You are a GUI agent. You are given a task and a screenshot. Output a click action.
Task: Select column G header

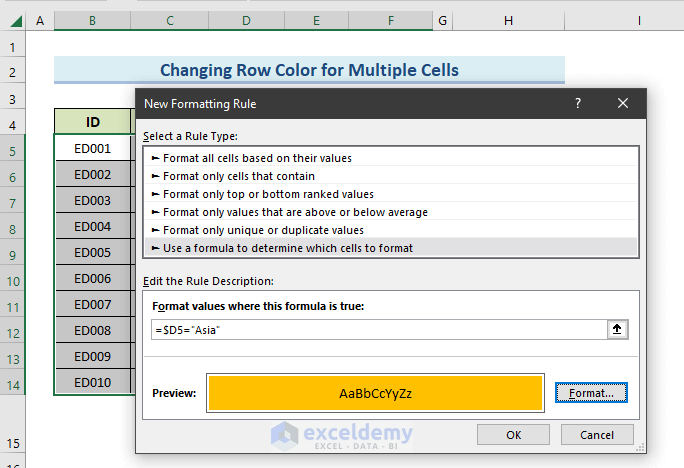coord(442,20)
